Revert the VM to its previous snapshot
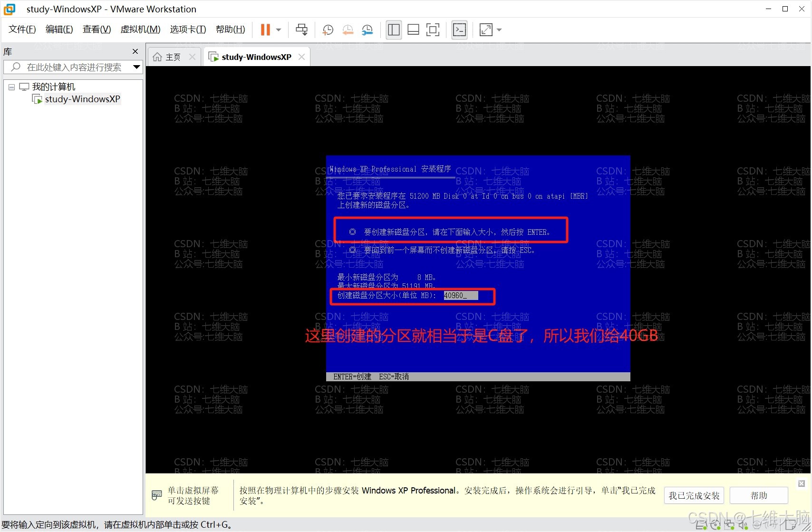 348,30
